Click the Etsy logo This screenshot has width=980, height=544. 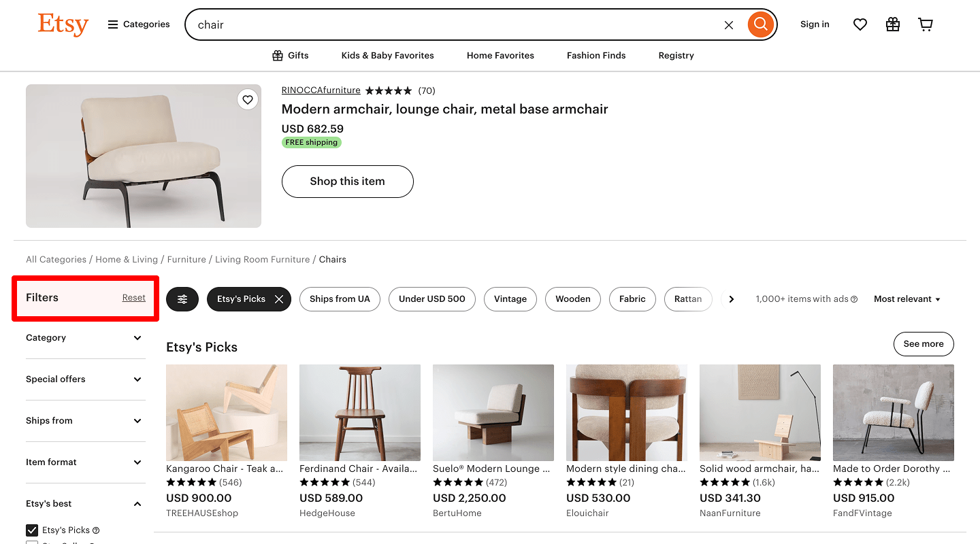pos(63,24)
